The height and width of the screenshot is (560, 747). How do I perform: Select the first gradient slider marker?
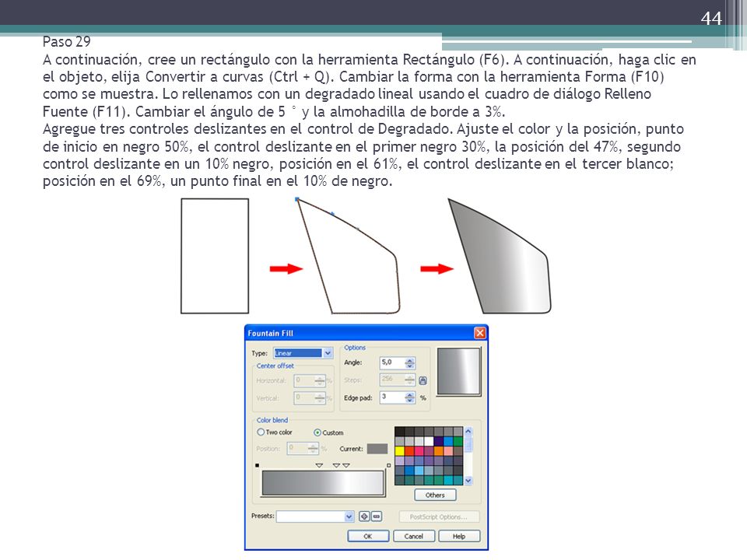[x=319, y=465]
